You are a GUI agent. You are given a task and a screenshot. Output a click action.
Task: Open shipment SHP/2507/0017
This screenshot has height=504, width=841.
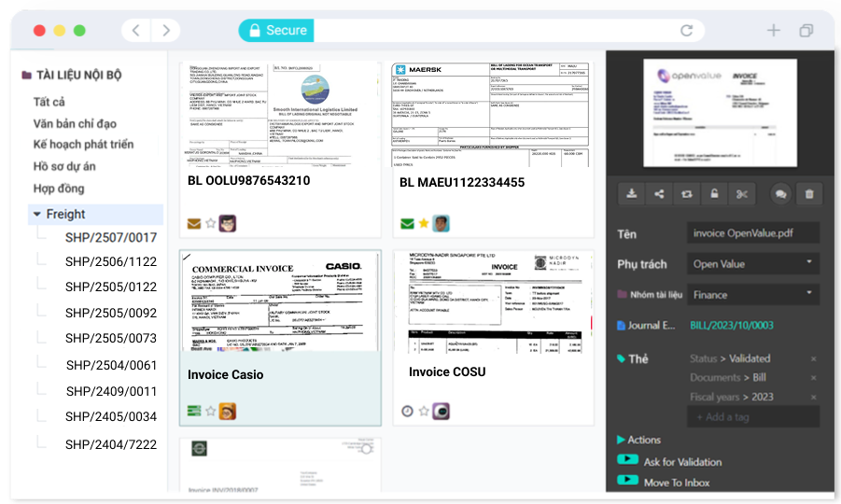[111, 237]
